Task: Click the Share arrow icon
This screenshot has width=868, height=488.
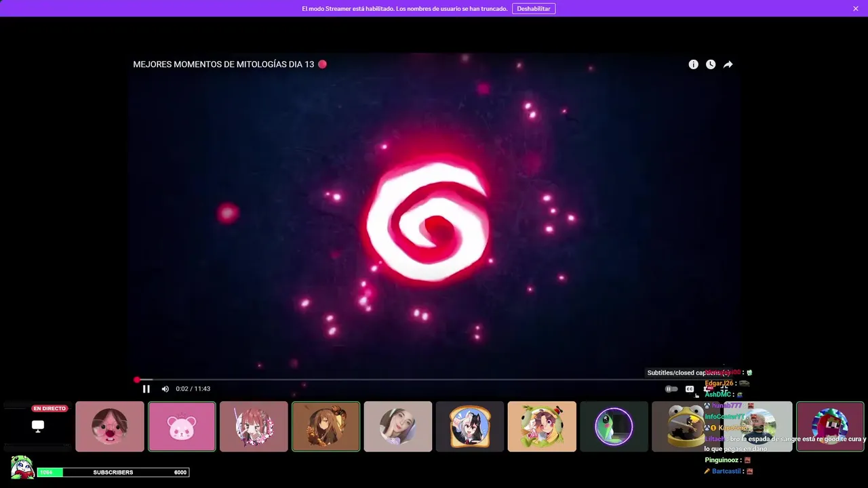Action: [728, 64]
